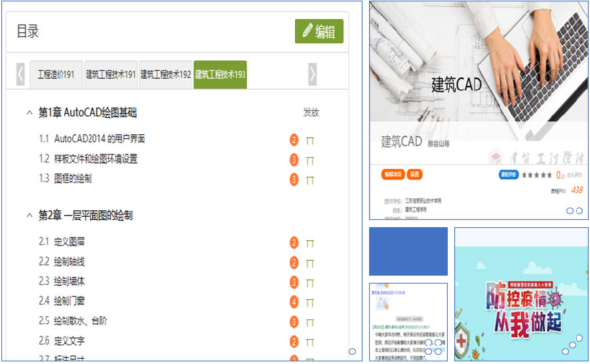Open lesson 2.3 绘制墙体
This screenshot has height=364, width=590.
point(62,281)
